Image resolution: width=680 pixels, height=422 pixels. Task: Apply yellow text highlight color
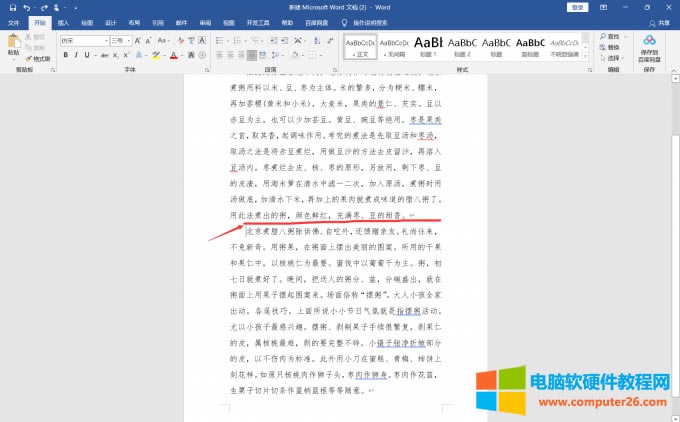(x=156, y=55)
